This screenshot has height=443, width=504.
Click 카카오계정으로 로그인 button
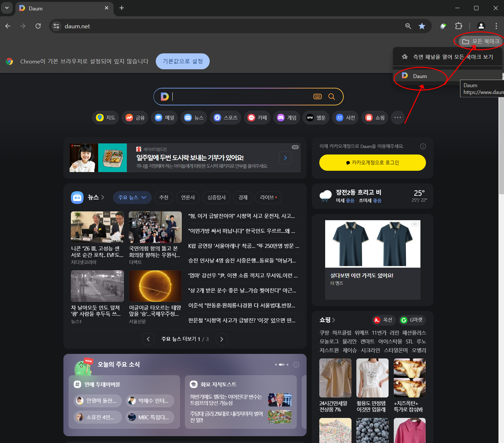tap(372, 163)
